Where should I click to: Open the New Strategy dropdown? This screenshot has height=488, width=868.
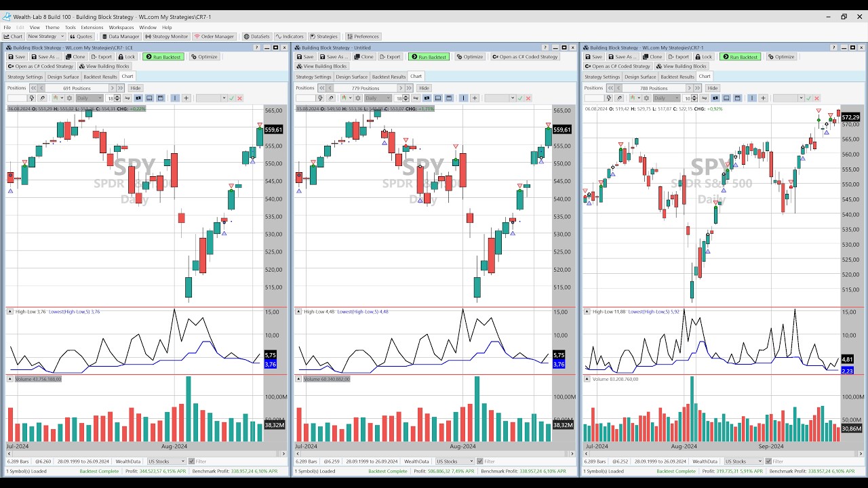coord(45,37)
